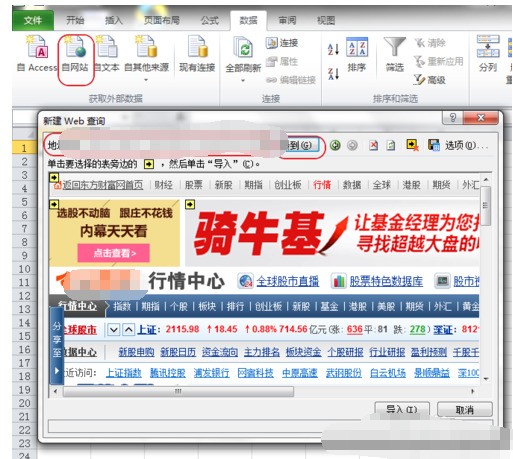This screenshot has width=513, height=459.
Task: Click the Import (导入) button
Action: click(x=402, y=409)
